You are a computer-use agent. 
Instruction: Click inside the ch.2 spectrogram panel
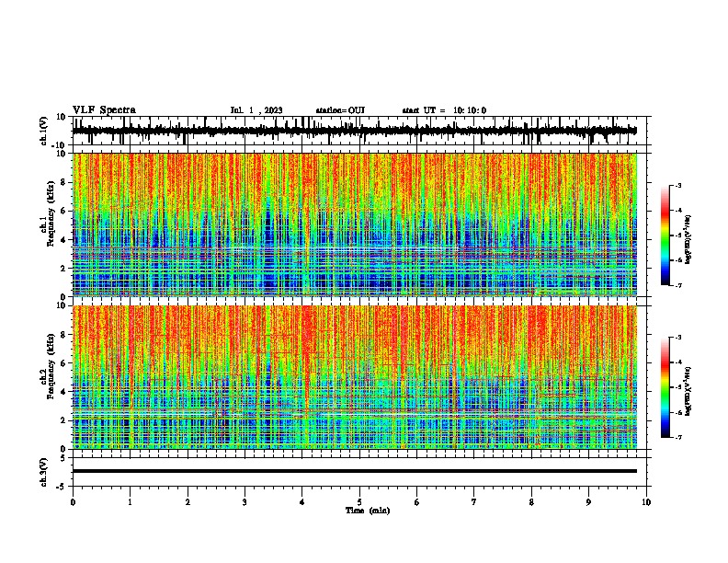[355, 377]
